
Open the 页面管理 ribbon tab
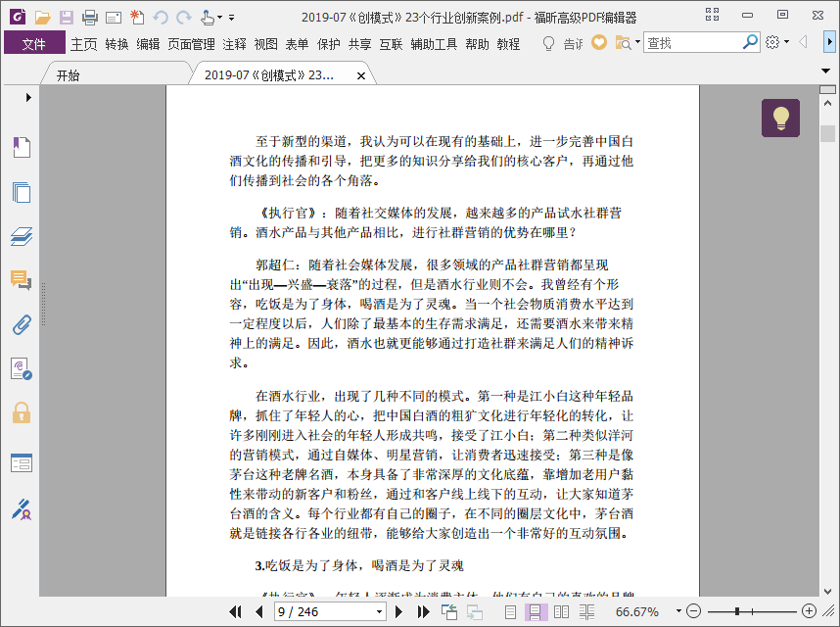coord(191,44)
